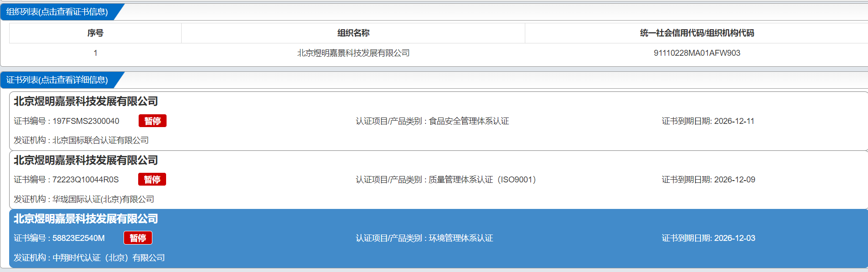This screenshot has height=272, width=868.
Task: Click the 暂停 badge for certificate 197FSMS2300040
Action: (x=152, y=121)
